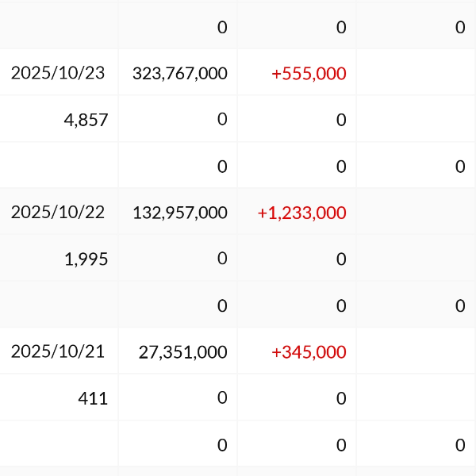The image size is (476, 476).
Task: Select the zero directly below +345,000
Action: [341, 398]
